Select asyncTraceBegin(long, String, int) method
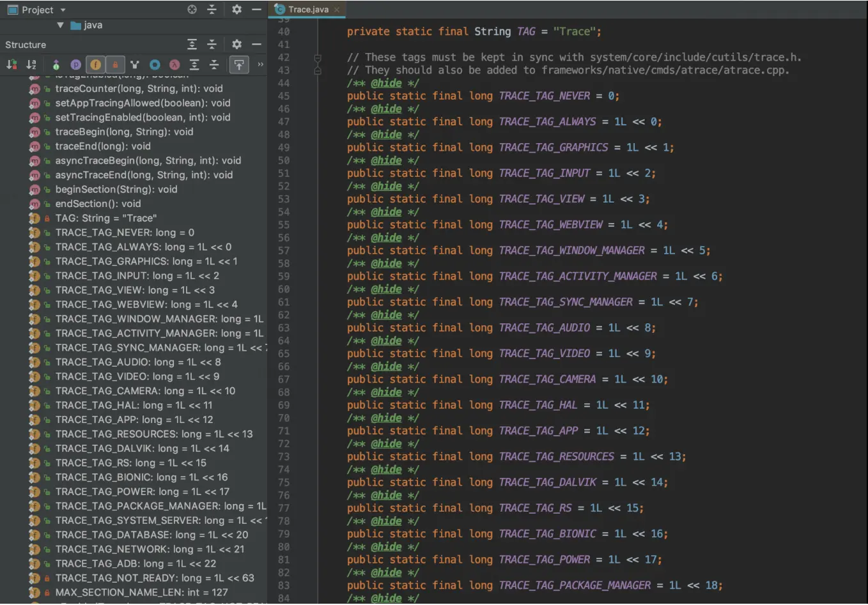Screen dimensions: 868x605 pyautogui.click(x=148, y=161)
